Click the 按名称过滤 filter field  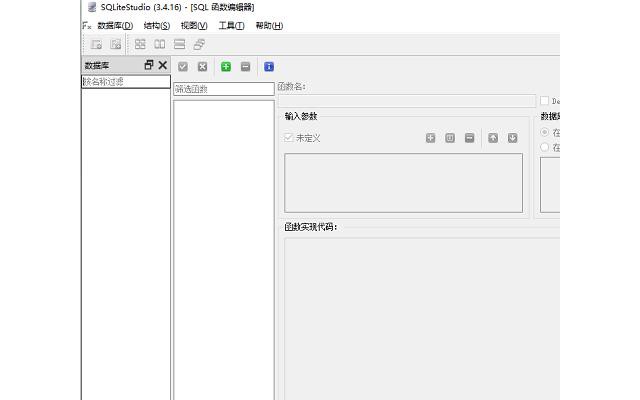[x=126, y=82]
